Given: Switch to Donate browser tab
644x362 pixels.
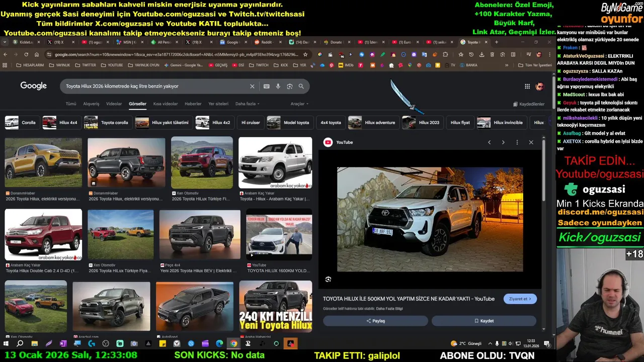Looking at the screenshot, I should 338,42.
